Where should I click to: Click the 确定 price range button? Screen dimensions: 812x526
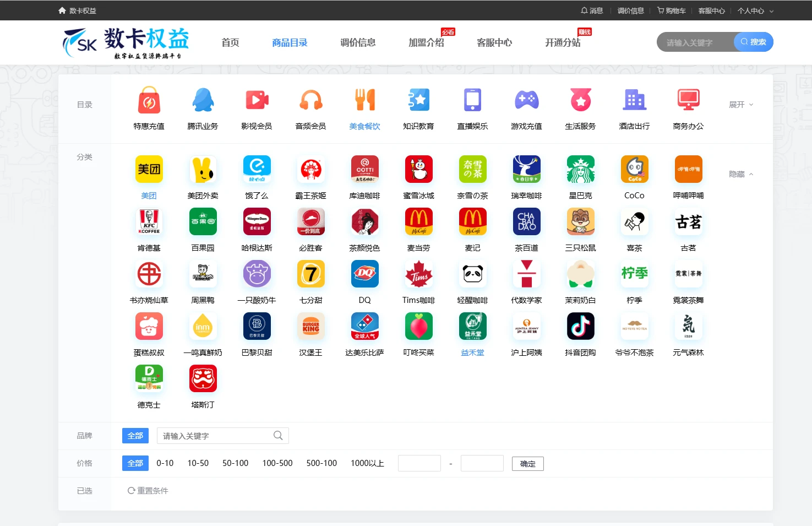coord(528,464)
